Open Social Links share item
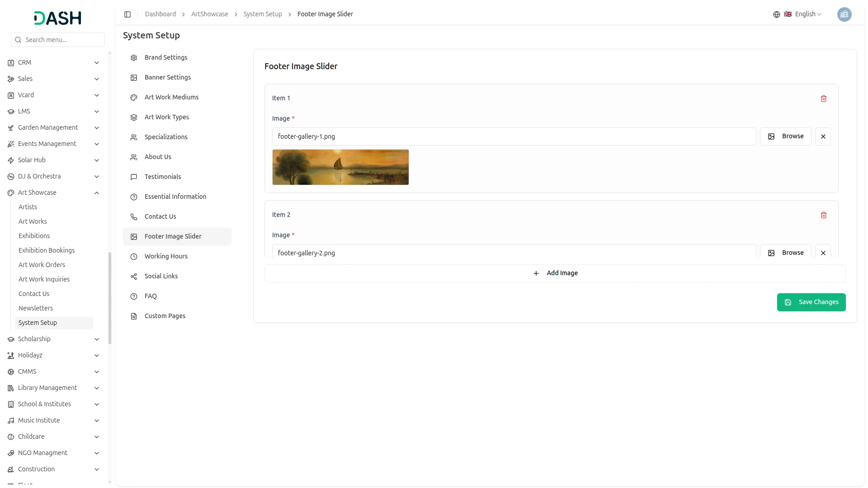 click(x=161, y=276)
